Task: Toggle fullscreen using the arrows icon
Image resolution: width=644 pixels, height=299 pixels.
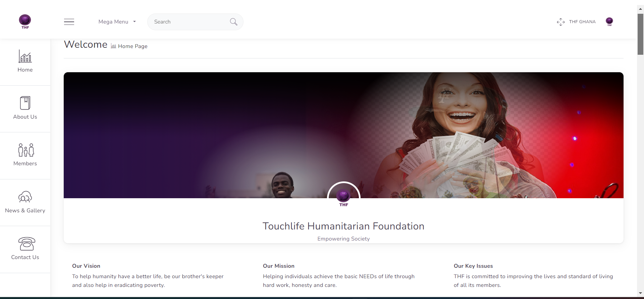Action: pyautogui.click(x=560, y=22)
